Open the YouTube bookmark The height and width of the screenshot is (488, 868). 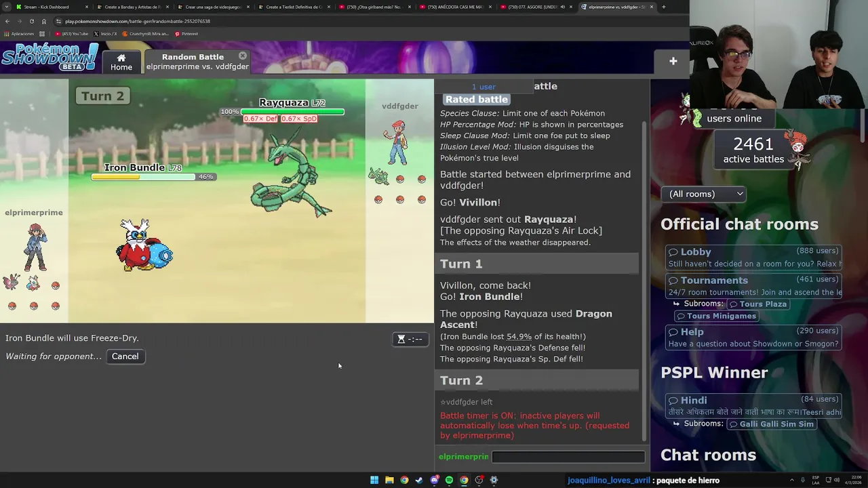[72, 34]
